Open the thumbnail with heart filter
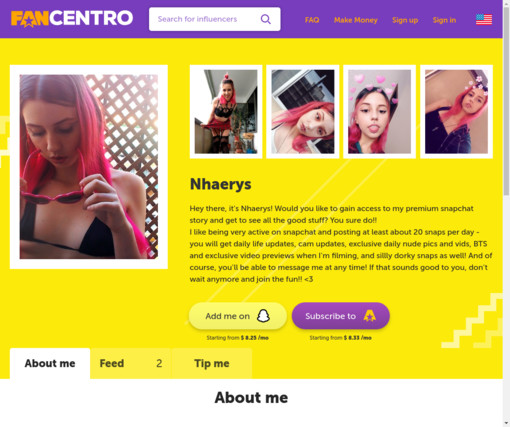This screenshot has width=510, height=427. coord(379,112)
